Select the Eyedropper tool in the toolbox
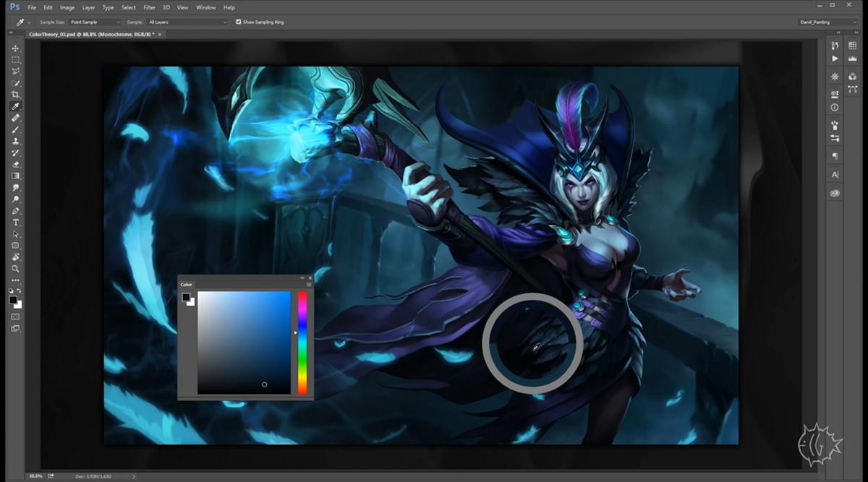The height and width of the screenshot is (482, 868). click(15, 106)
